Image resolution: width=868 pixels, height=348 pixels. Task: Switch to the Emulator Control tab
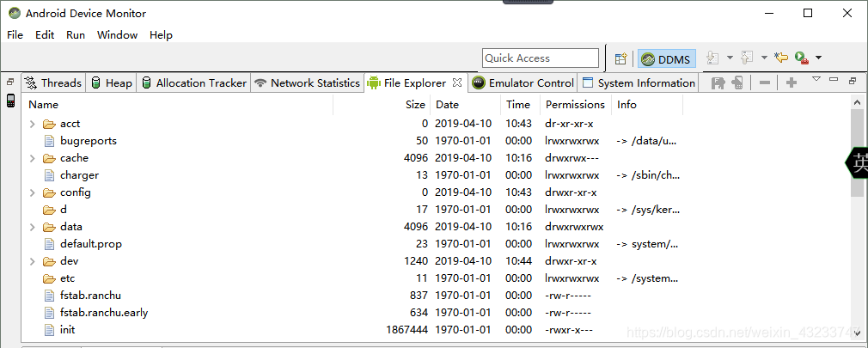[523, 83]
